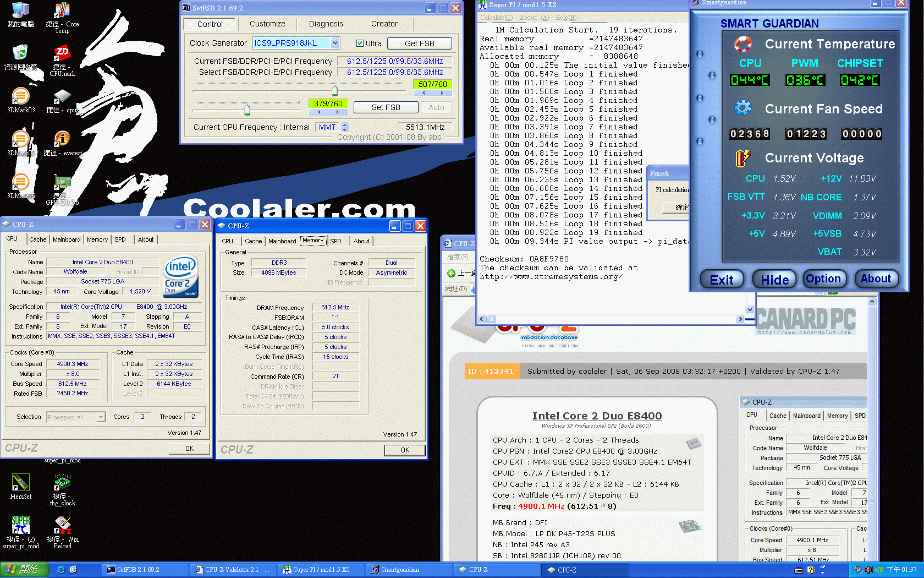Viewport: 924px width, 578px height.
Task: Click the system clock showing 01:37
Action: (902, 570)
